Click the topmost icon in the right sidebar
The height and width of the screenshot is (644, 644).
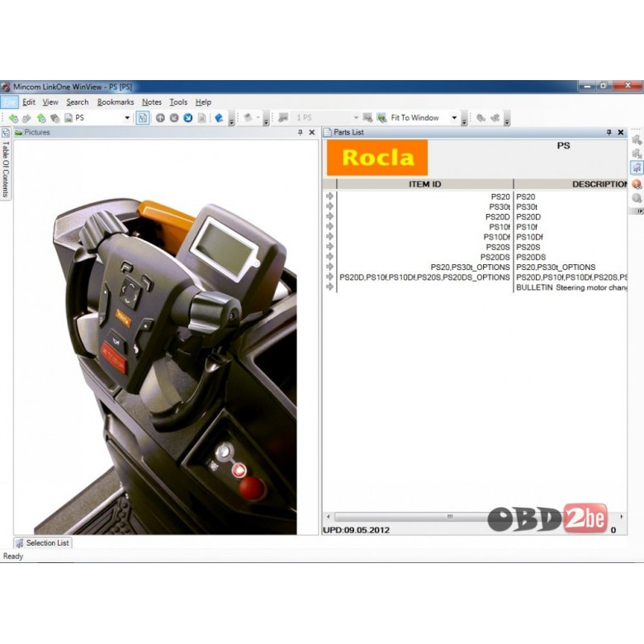(x=637, y=140)
